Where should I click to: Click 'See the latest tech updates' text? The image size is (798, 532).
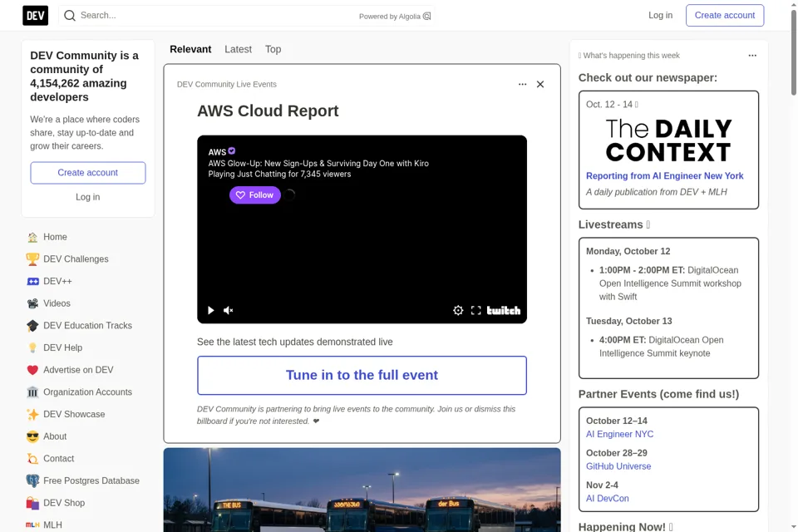(294, 342)
